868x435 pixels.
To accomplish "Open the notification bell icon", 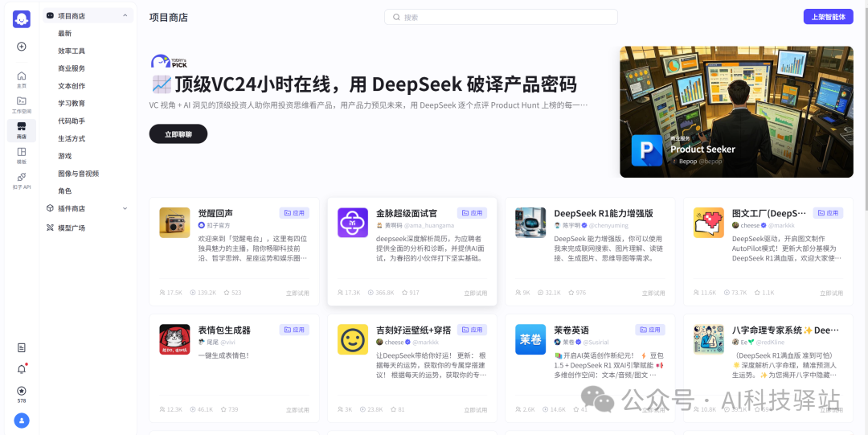I will [22, 369].
